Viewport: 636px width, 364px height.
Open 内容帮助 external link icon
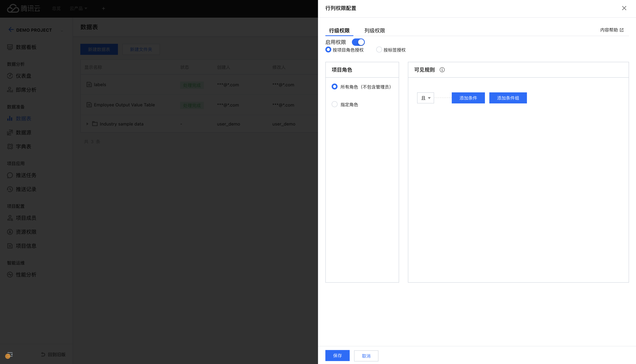(621, 30)
